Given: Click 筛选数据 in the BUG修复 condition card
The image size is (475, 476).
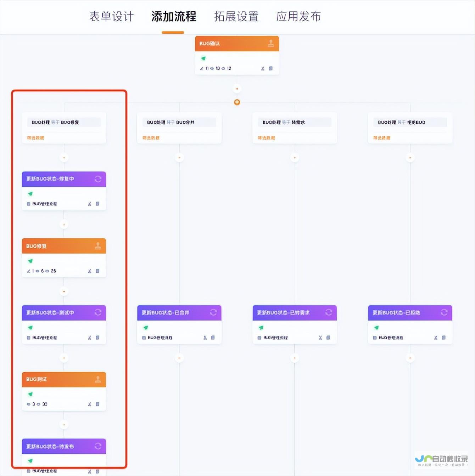Looking at the screenshot, I should coord(35,138).
